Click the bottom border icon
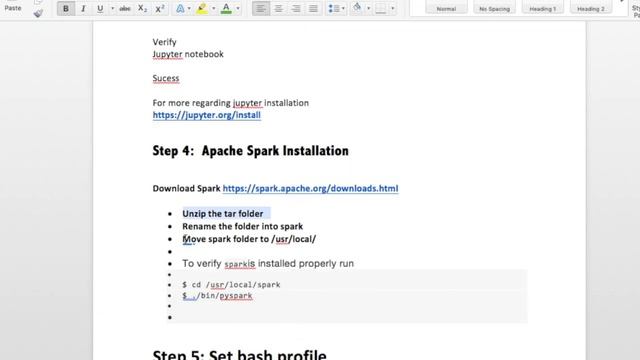 click(380, 9)
